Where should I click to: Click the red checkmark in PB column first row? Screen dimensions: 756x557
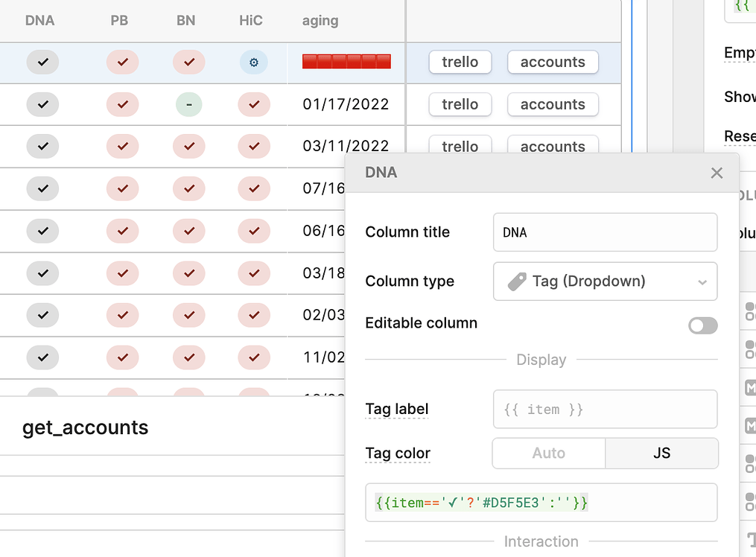pos(122,63)
